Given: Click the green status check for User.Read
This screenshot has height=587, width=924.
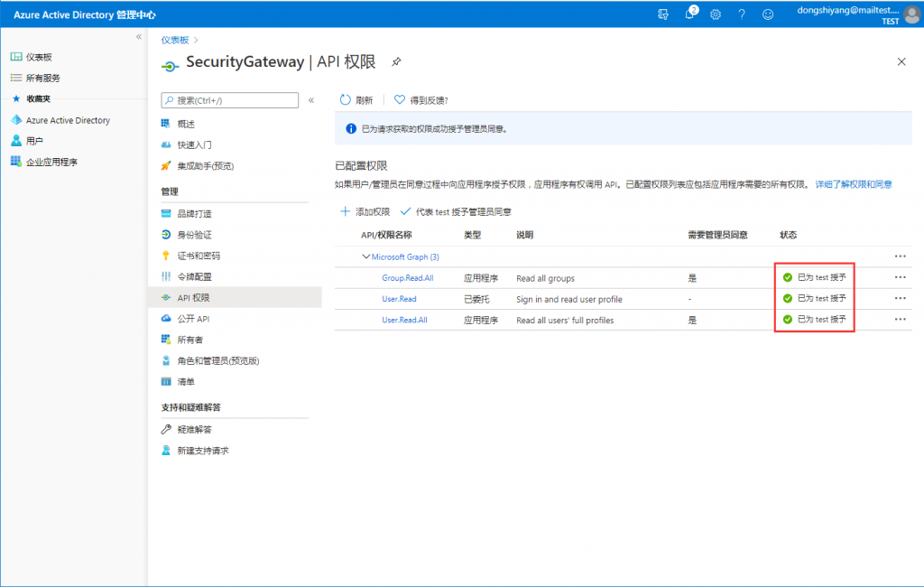Looking at the screenshot, I should (x=787, y=299).
